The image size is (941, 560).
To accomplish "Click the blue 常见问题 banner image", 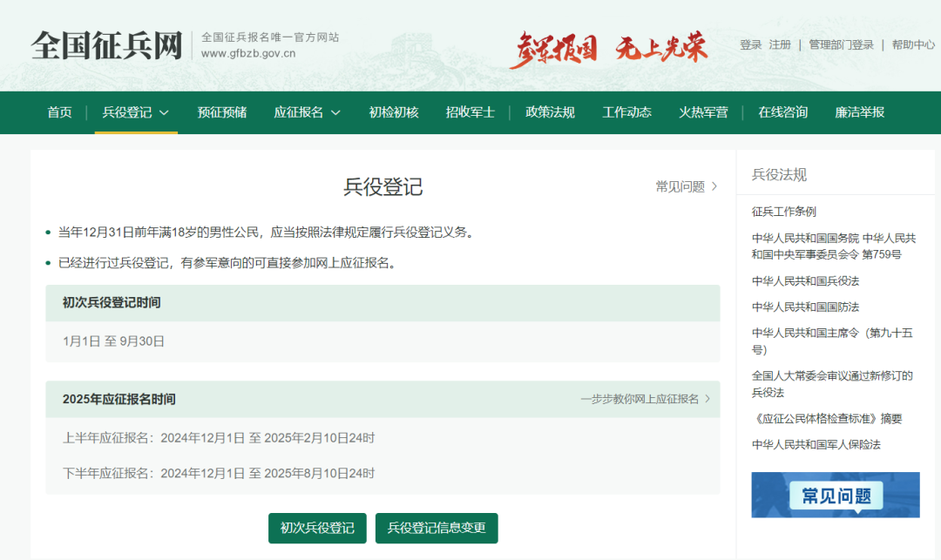I will (836, 495).
